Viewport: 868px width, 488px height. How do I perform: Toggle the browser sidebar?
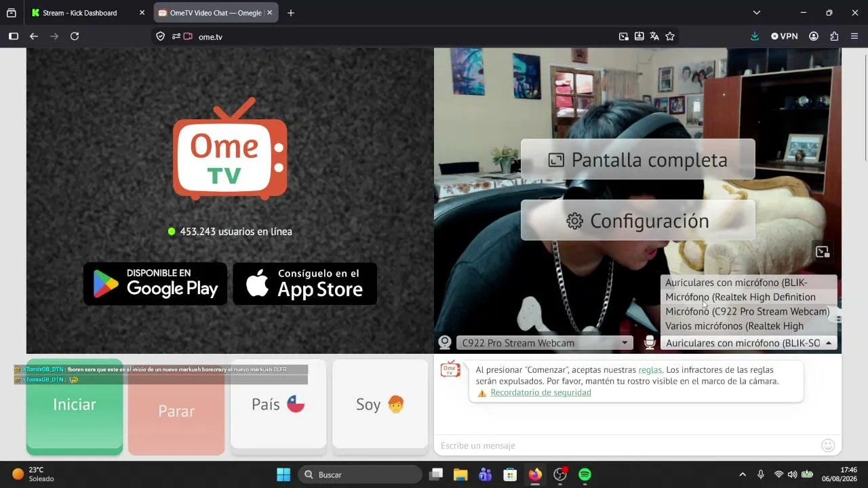(x=13, y=37)
